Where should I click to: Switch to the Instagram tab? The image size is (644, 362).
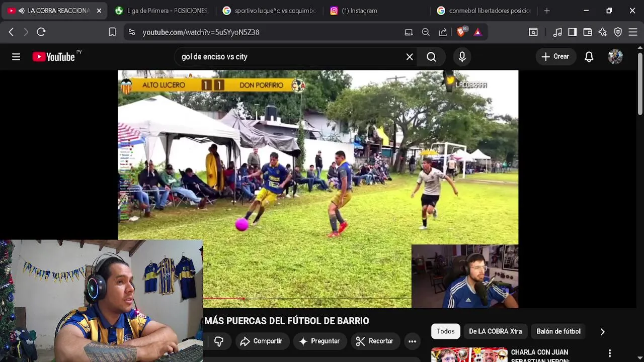tap(377, 11)
